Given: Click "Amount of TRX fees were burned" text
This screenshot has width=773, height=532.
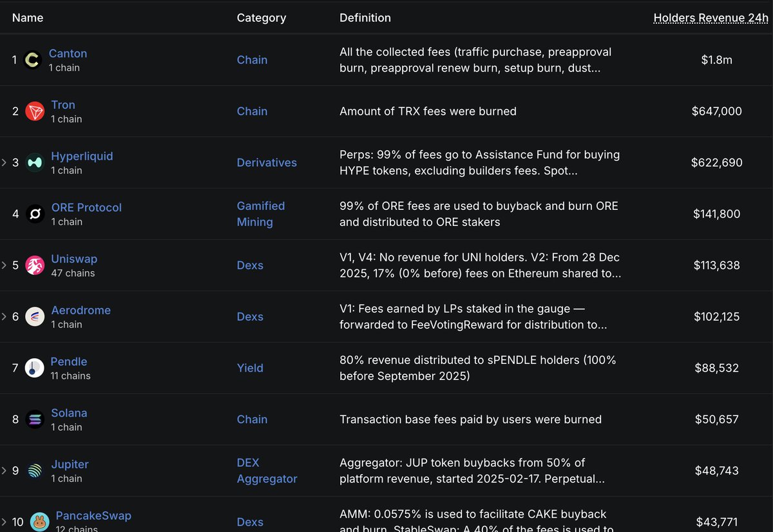Looking at the screenshot, I should point(428,111).
